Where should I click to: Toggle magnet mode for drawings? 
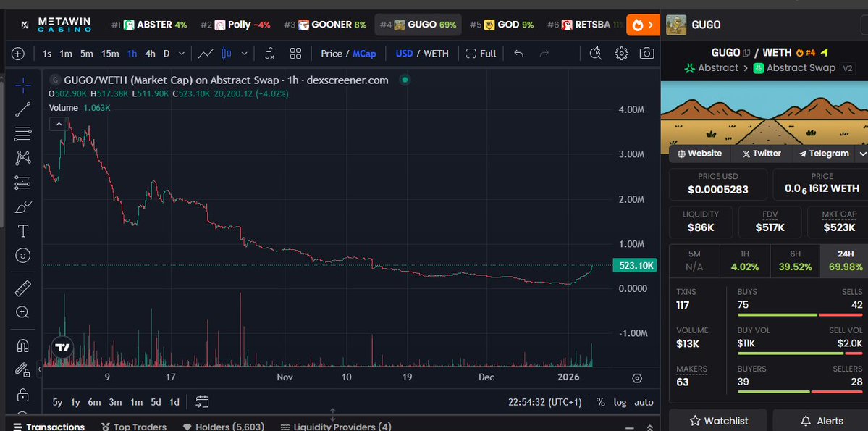click(22, 346)
